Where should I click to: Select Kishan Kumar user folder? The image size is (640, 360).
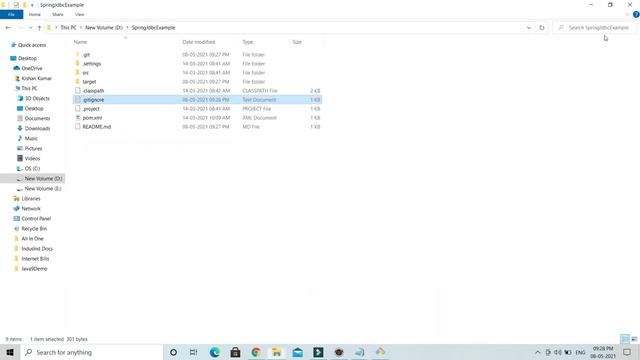point(36,78)
